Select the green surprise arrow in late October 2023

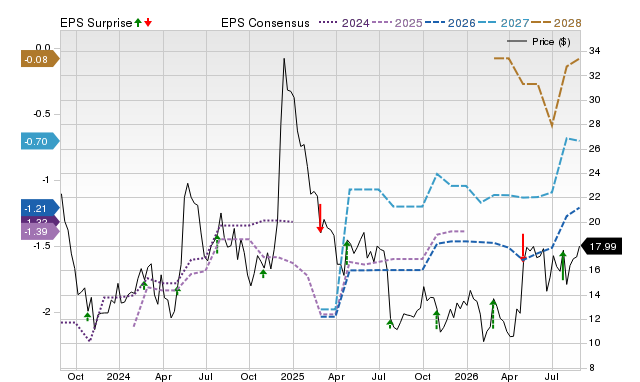(87, 316)
